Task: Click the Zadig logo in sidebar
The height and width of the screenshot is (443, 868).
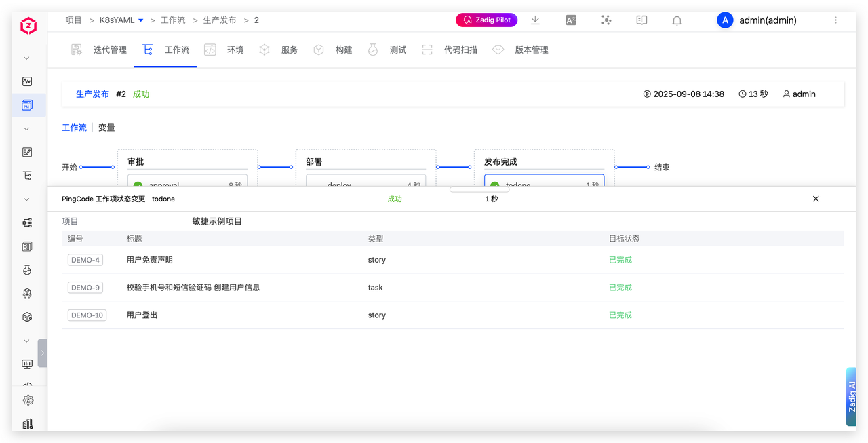Action: [28, 26]
